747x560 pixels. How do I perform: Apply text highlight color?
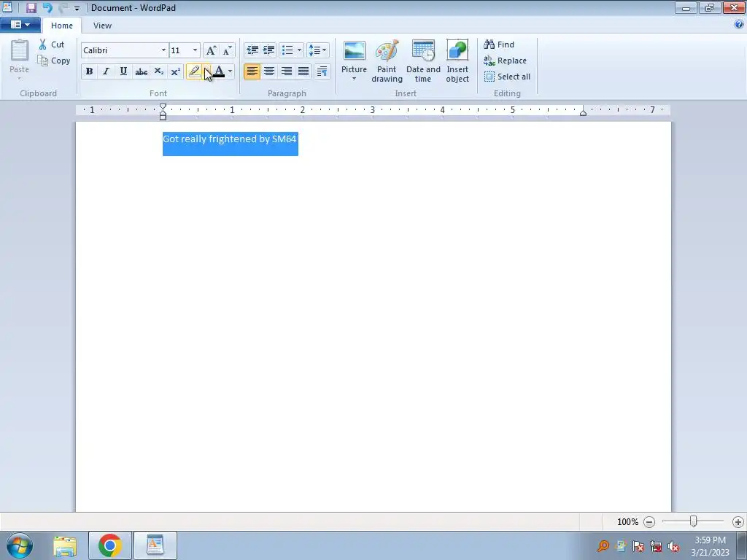click(x=194, y=71)
